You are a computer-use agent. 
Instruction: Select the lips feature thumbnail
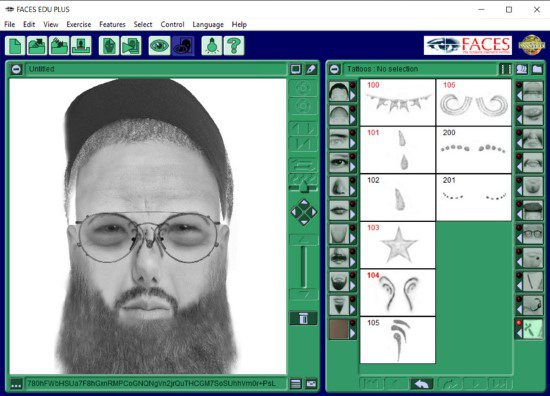coord(339,210)
